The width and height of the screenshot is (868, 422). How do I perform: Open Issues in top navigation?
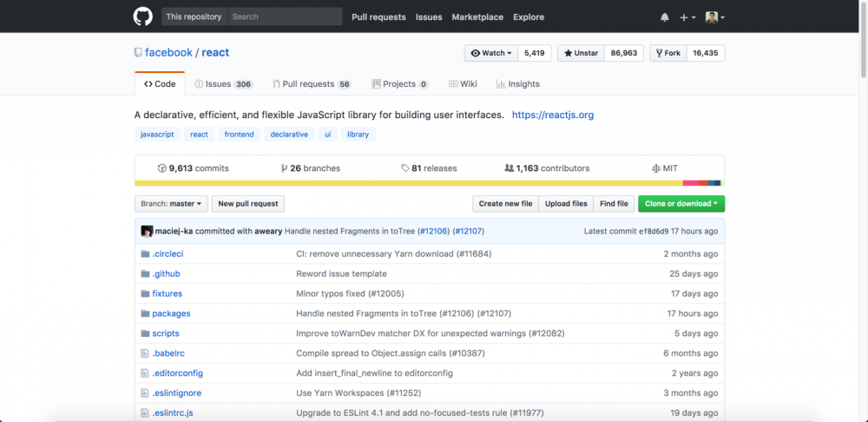click(x=429, y=17)
